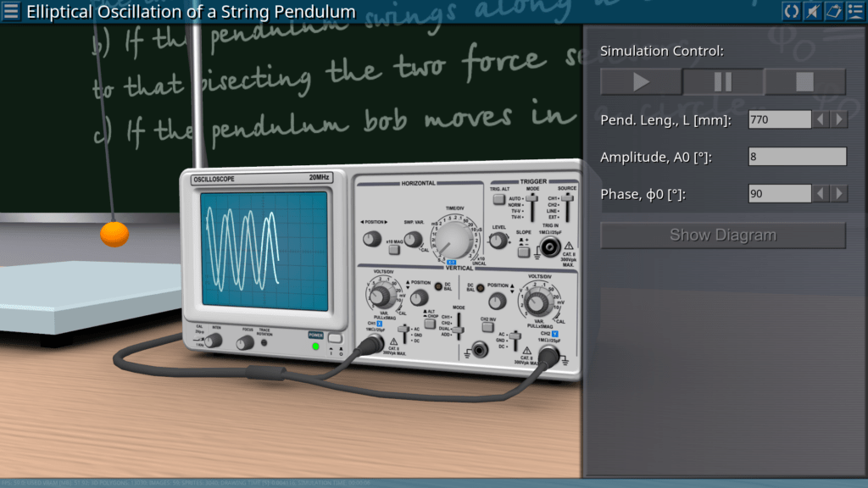This screenshot has height=488, width=868.
Task: Click the Pend. Leng. input field
Action: click(779, 119)
